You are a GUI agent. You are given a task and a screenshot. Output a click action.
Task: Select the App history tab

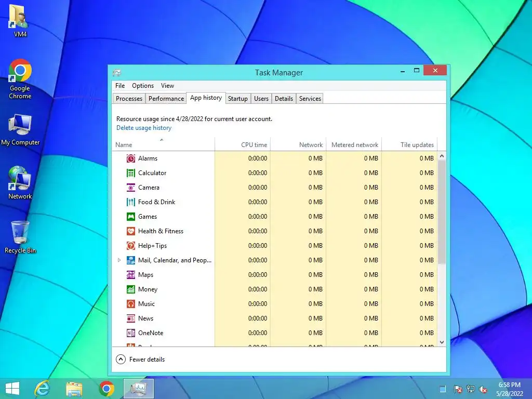tap(206, 98)
